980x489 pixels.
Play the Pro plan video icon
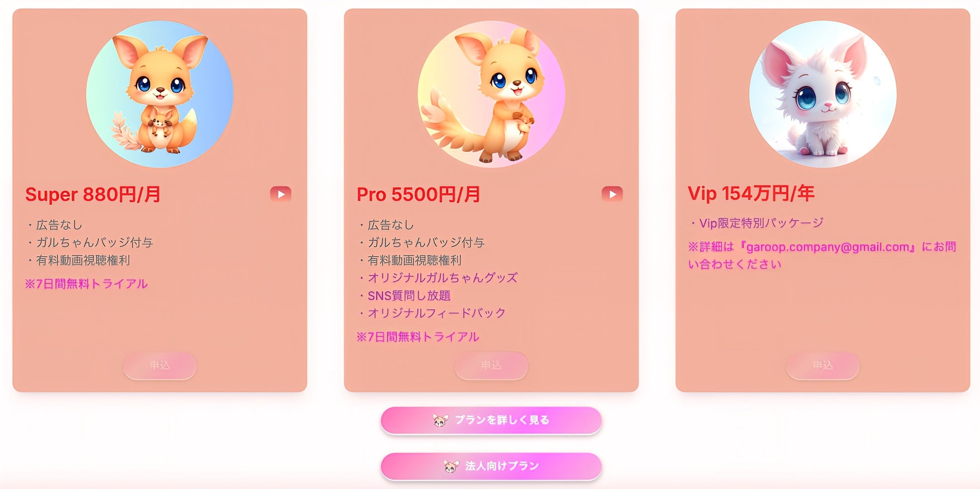coord(612,194)
